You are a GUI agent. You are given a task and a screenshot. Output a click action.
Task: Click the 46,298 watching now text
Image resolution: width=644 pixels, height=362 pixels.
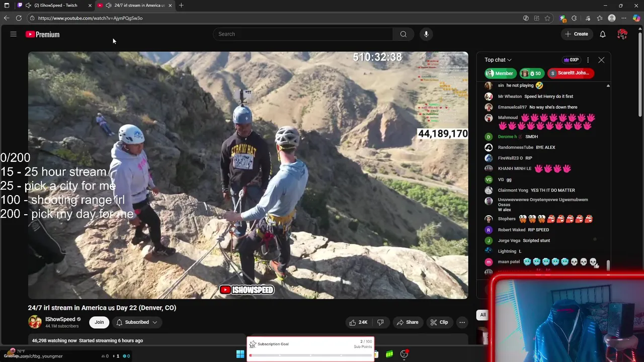point(54,340)
